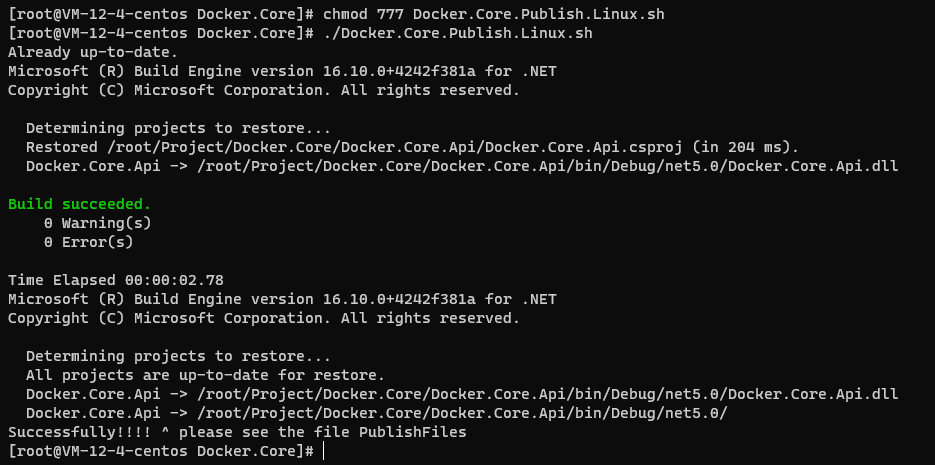
Task: Click the green "Build succeeded." message
Action: (79, 204)
